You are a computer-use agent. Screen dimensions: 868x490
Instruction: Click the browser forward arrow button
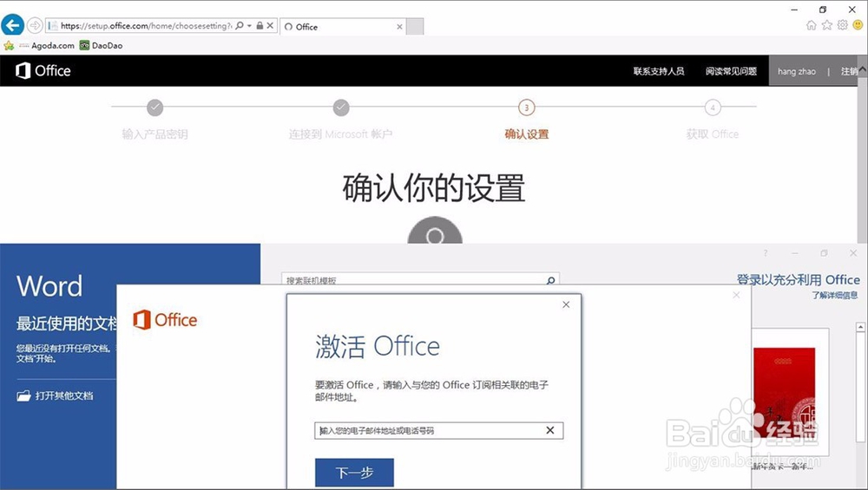click(x=35, y=25)
